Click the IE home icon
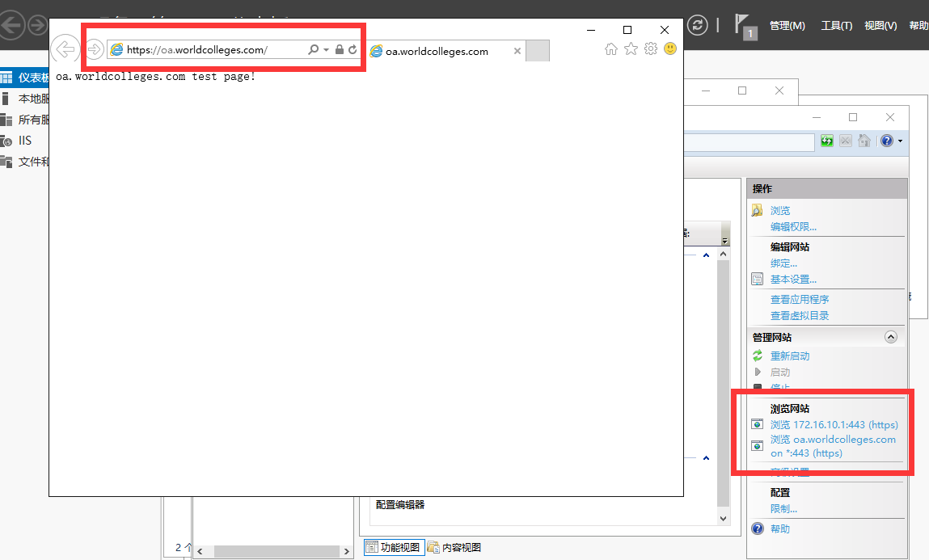 point(610,49)
